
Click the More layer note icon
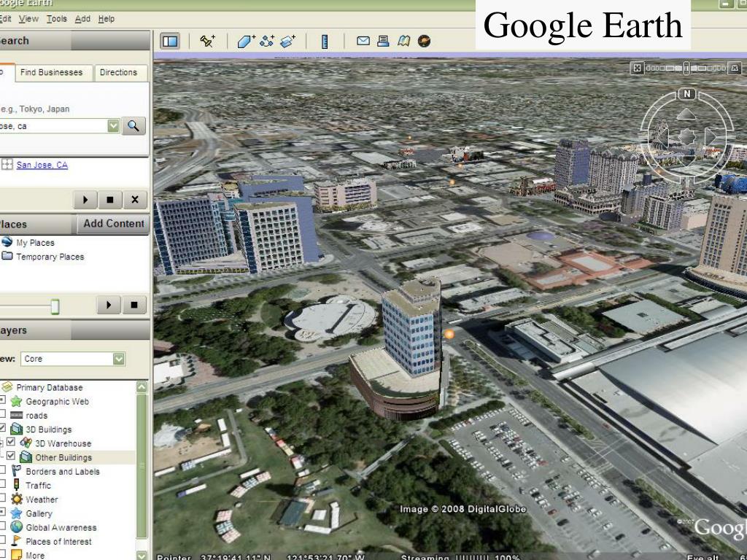pos(16,555)
